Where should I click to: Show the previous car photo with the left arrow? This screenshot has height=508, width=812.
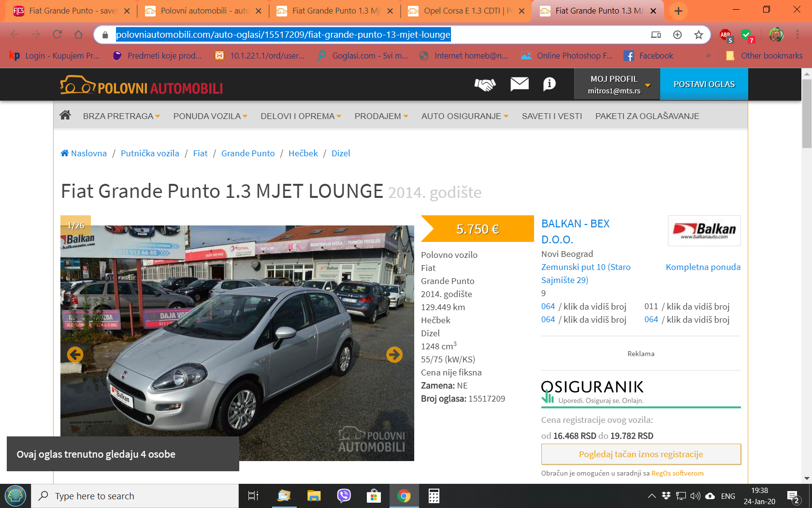pos(75,355)
